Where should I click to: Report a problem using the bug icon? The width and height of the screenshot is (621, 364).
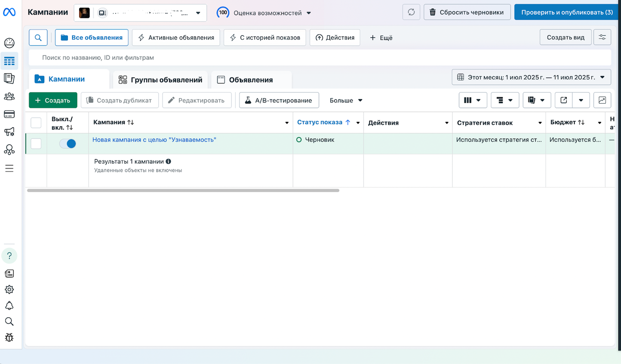coord(9,337)
